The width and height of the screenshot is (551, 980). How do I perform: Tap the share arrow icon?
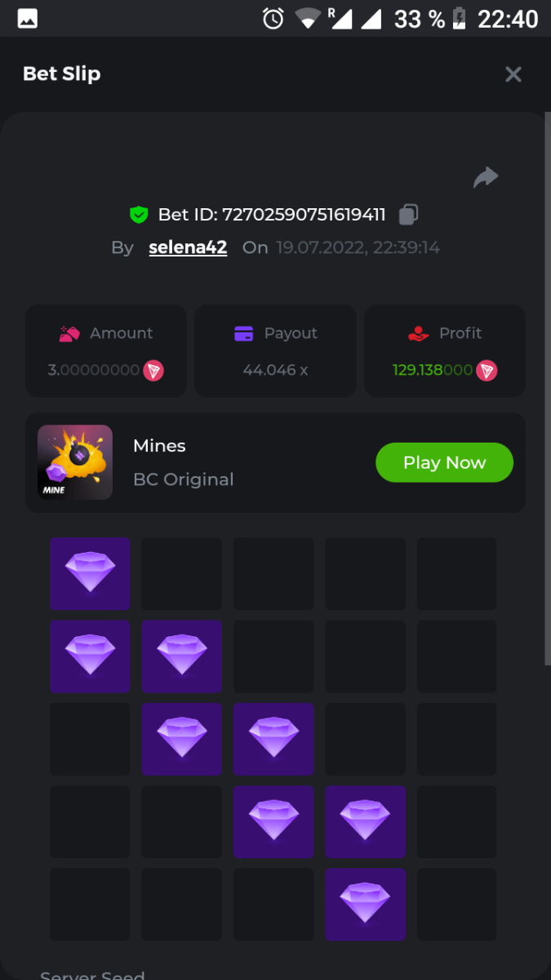click(486, 177)
